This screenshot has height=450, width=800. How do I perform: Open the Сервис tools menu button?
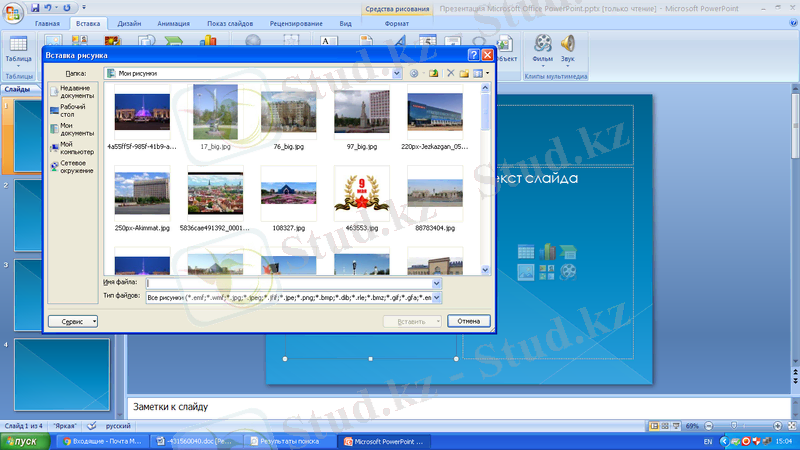coord(73,321)
